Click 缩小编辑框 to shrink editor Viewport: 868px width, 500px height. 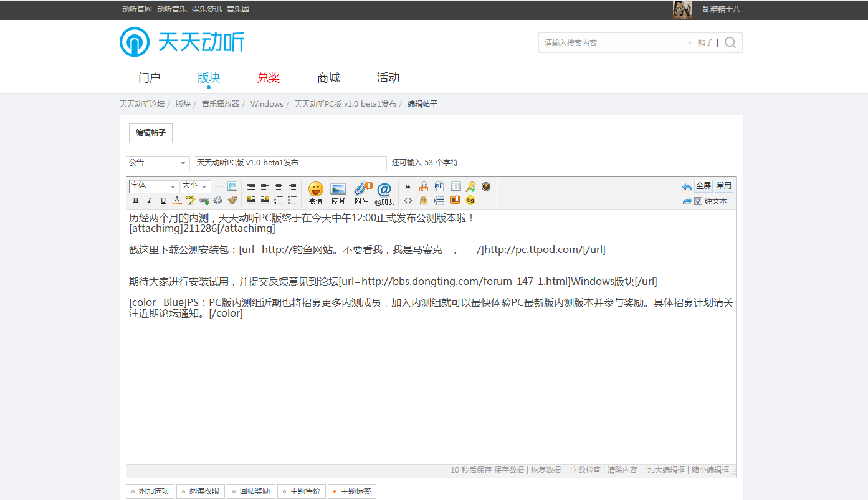point(710,470)
